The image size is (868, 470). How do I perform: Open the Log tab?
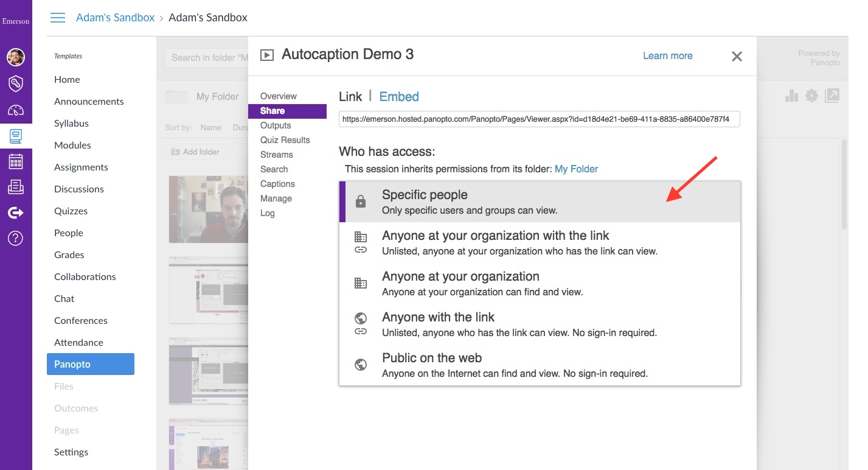(x=267, y=213)
